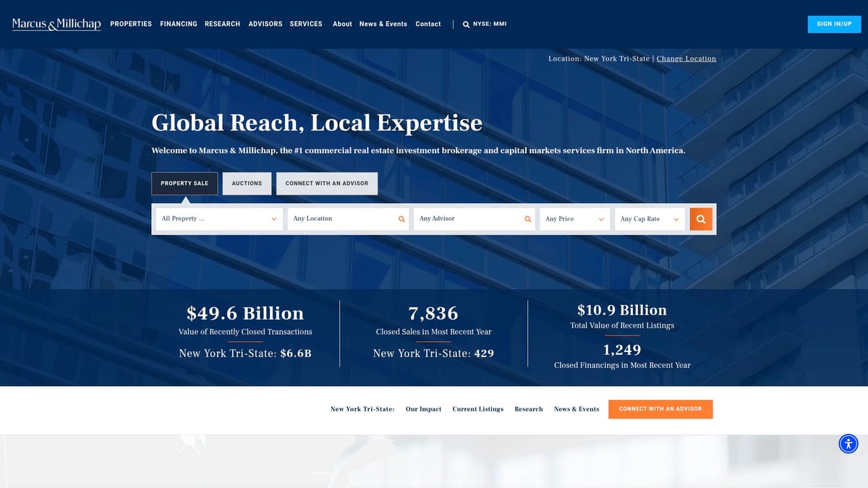Viewport: 868px width, 488px height.
Task: Click the search icon inside Any Location field
Action: 402,218
